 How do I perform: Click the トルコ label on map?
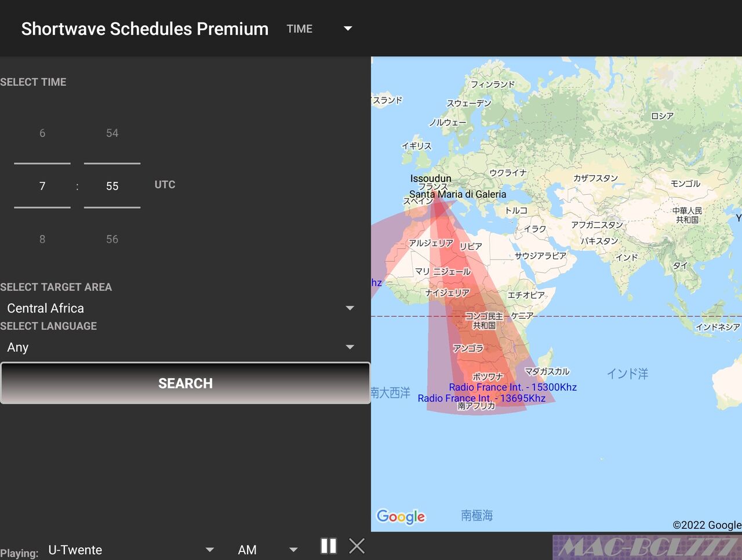tap(516, 210)
